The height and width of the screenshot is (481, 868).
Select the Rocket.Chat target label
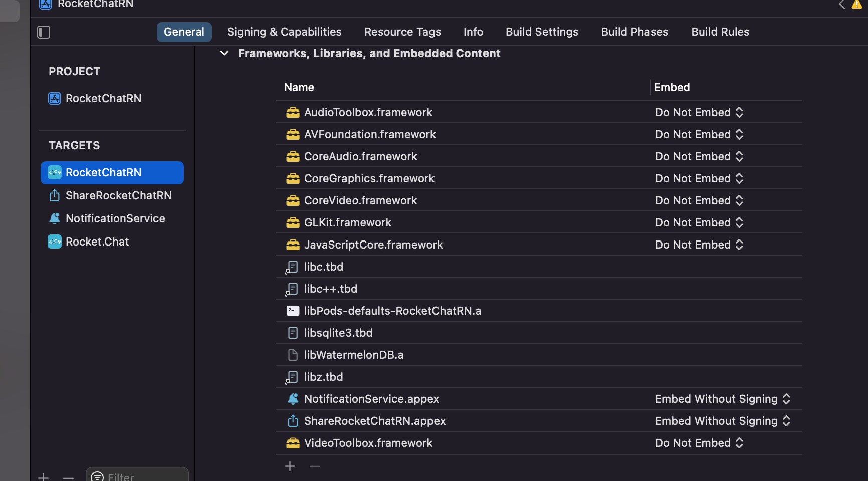click(97, 242)
